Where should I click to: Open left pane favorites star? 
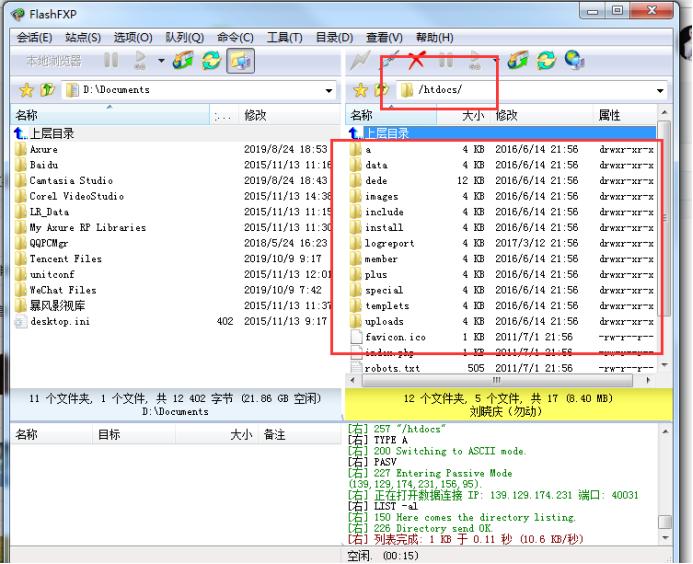click(27, 90)
